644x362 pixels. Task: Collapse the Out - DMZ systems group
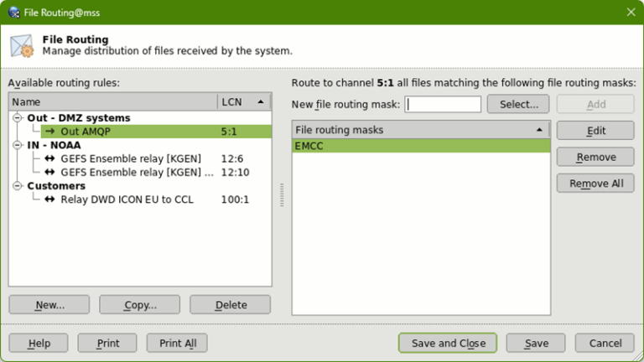(x=18, y=118)
